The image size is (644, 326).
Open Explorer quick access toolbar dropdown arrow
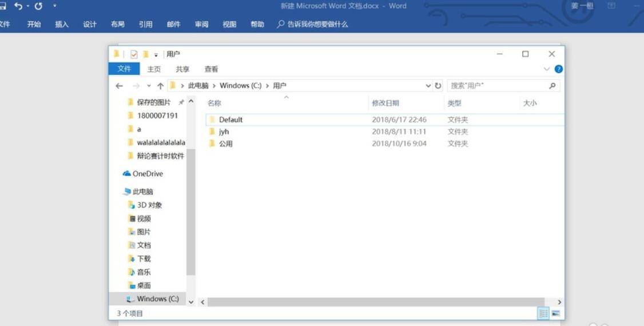[x=156, y=55]
